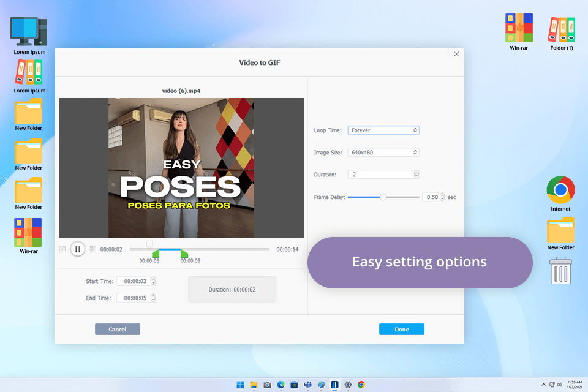Click the Start Time field 00:00:03

pyautogui.click(x=136, y=281)
